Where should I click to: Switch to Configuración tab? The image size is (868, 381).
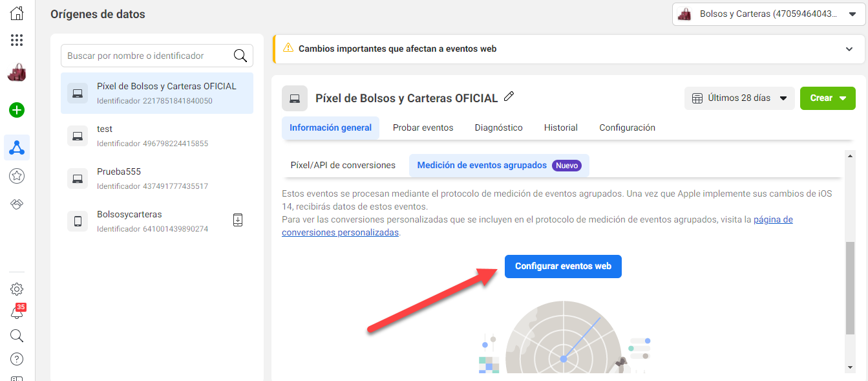pos(627,128)
